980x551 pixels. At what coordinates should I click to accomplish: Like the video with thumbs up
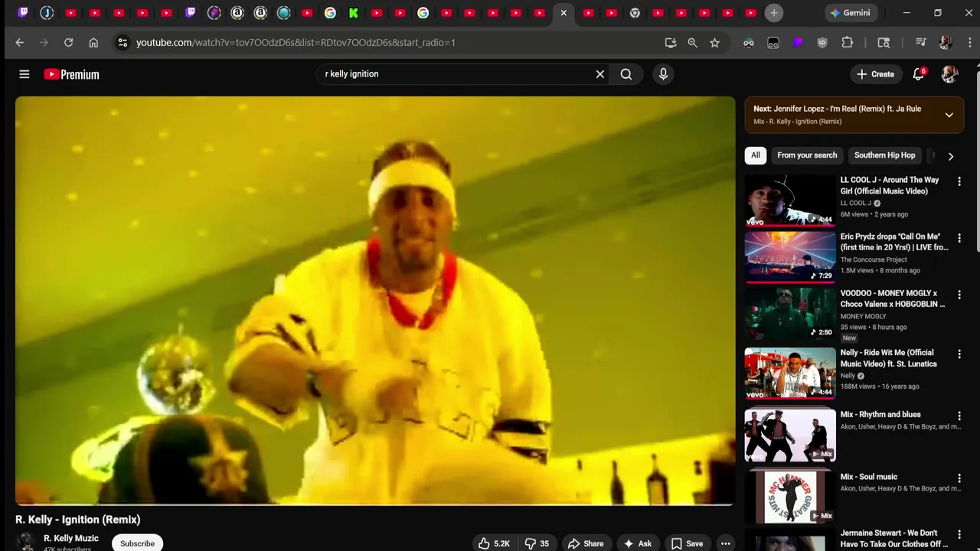point(493,543)
